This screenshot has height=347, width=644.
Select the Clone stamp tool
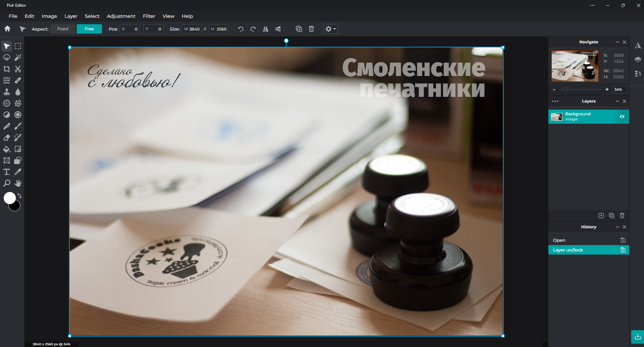coord(7,92)
